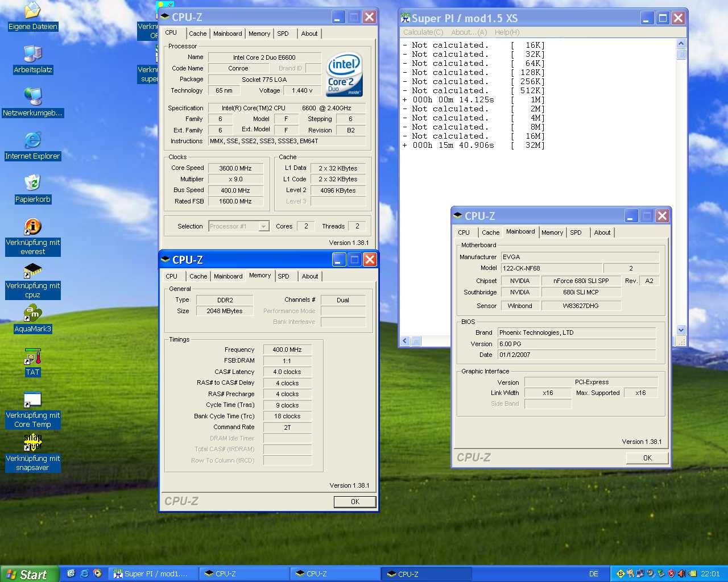
Task: Select the Super PI taskbar button
Action: coord(155,574)
